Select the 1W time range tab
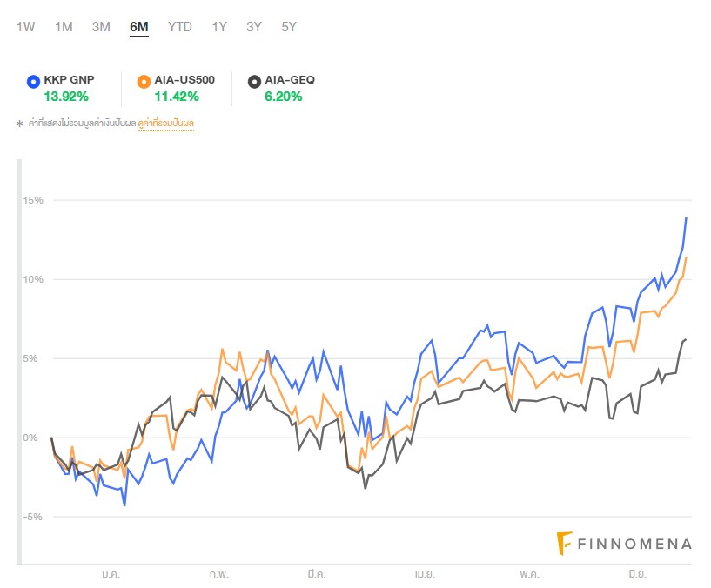The width and height of the screenshot is (711, 588). (25, 26)
